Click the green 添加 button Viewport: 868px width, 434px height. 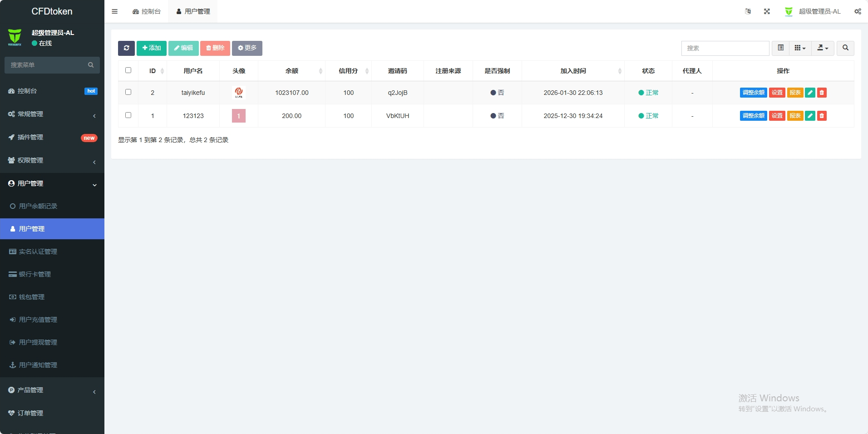152,48
